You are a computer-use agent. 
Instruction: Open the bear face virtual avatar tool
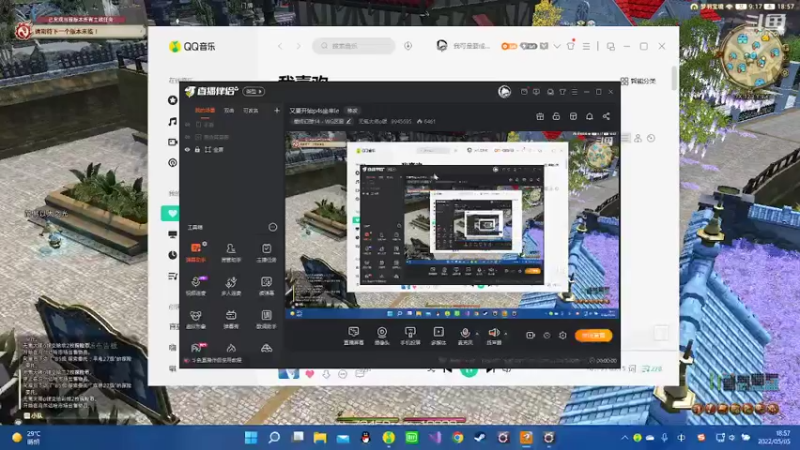(x=196, y=319)
